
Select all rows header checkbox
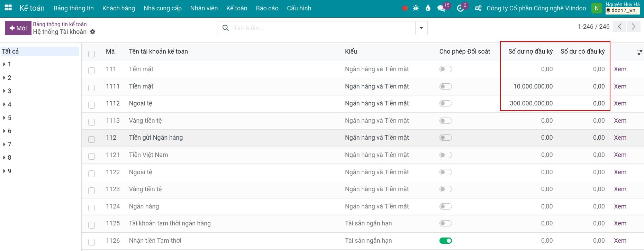[x=91, y=54]
